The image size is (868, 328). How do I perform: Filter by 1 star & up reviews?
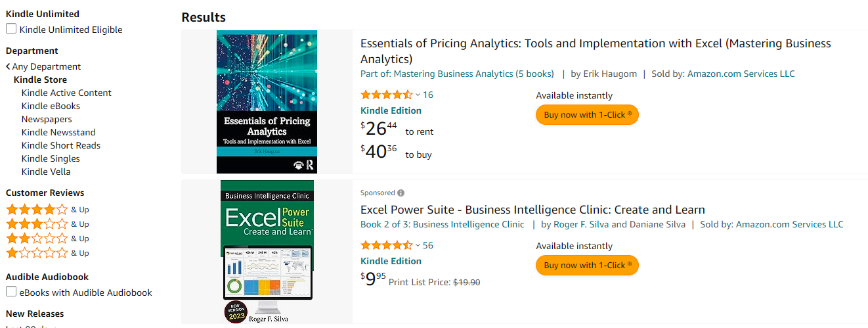(x=47, y=253)
